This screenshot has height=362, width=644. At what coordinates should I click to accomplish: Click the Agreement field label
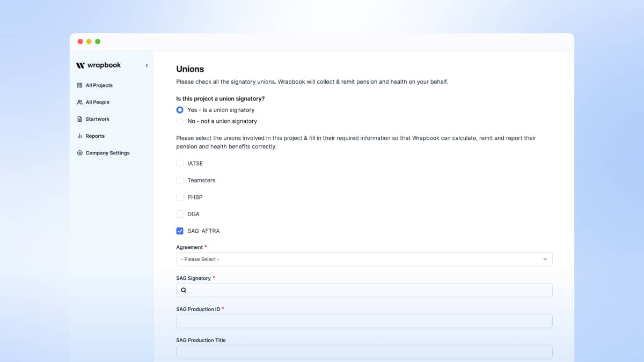[x=189, y=247]
